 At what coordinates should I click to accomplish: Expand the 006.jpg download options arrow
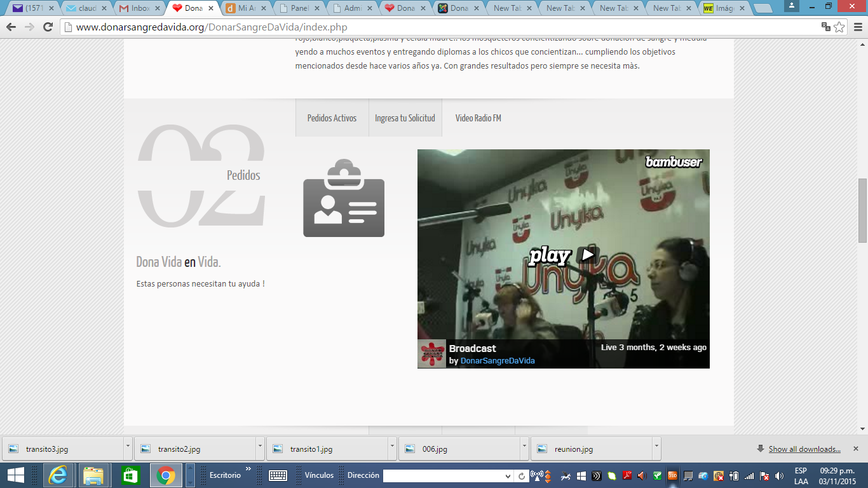coord(524,449)
